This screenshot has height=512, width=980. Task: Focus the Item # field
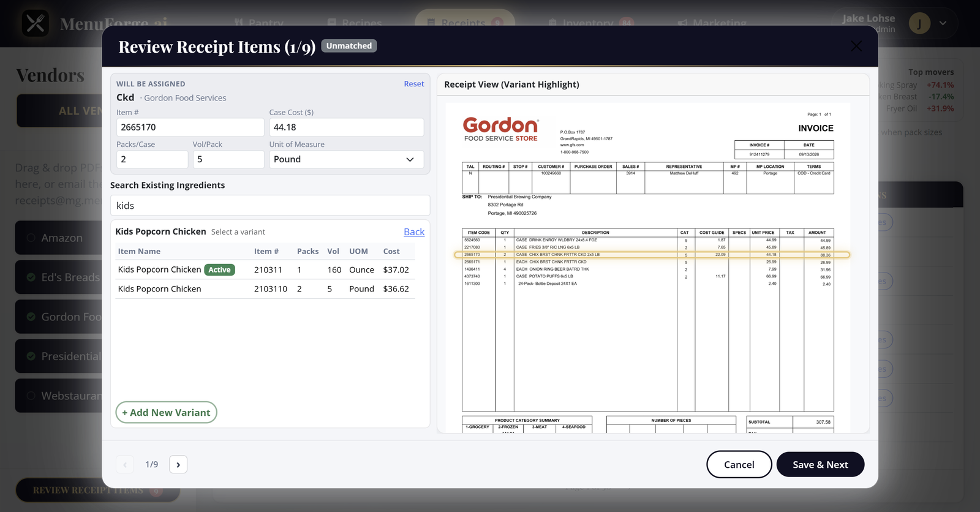(x=190, y=127)
